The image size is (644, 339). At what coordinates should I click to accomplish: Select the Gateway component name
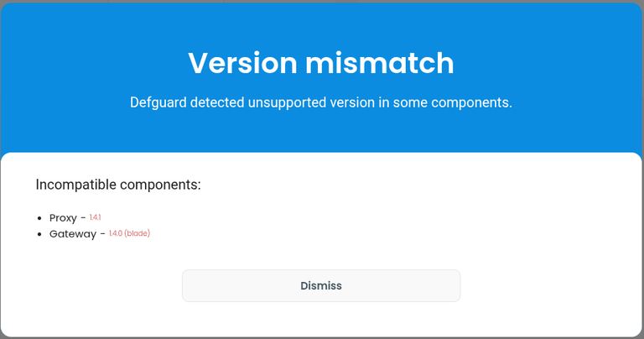[73, 234]
